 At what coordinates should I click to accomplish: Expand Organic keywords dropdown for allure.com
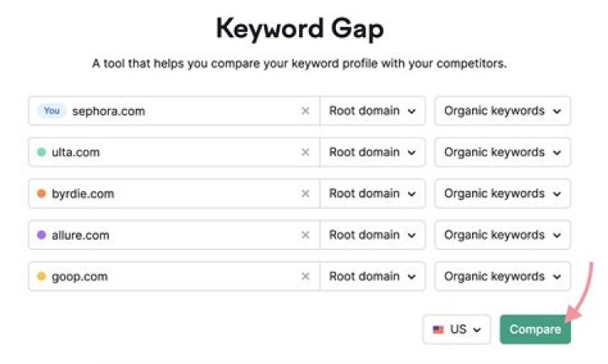pyautogui.click(x=502, y=235)
